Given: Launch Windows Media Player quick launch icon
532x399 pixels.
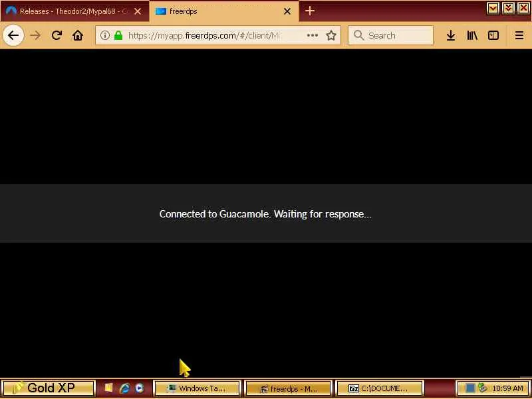Looking at the screenshot, I should [140, 388].
